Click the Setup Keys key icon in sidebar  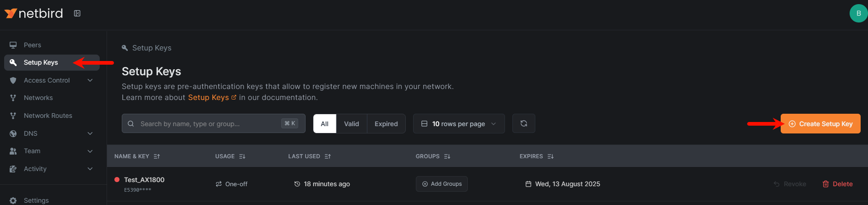click(x=13, y=62)
